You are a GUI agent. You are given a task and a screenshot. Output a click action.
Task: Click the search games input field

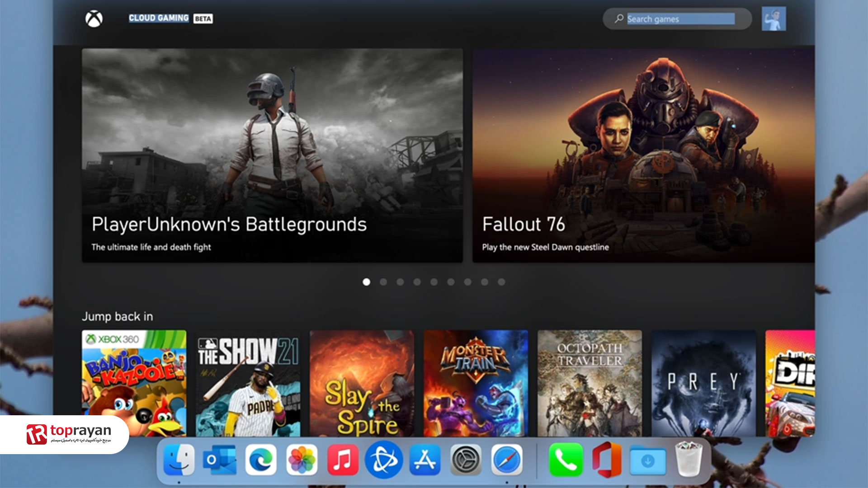tap(679, 18)
